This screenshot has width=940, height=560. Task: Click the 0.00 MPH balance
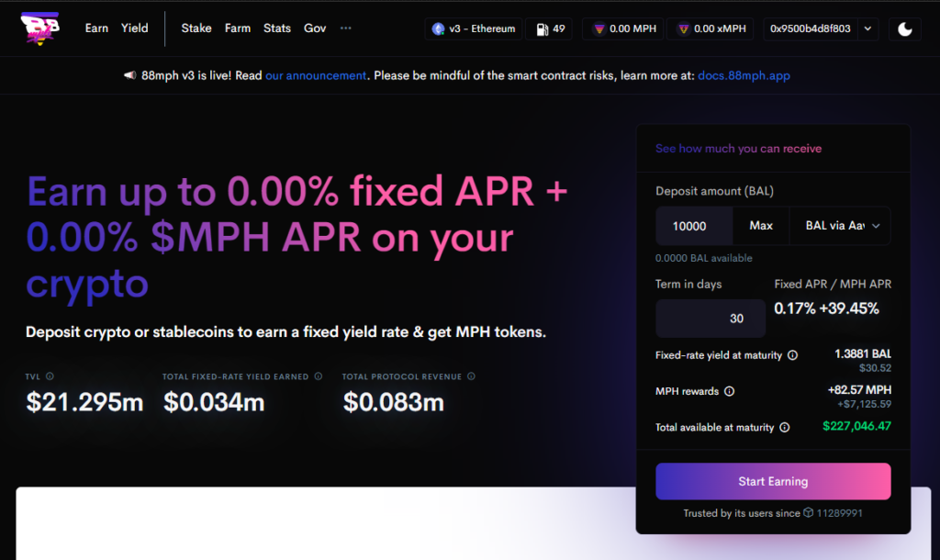click(x=623, y=28)
